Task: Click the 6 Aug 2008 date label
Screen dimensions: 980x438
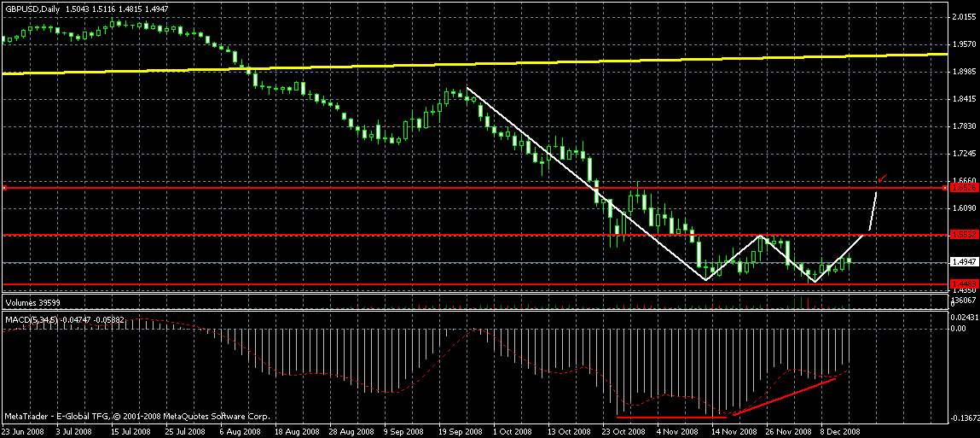Action: [240, 432]
